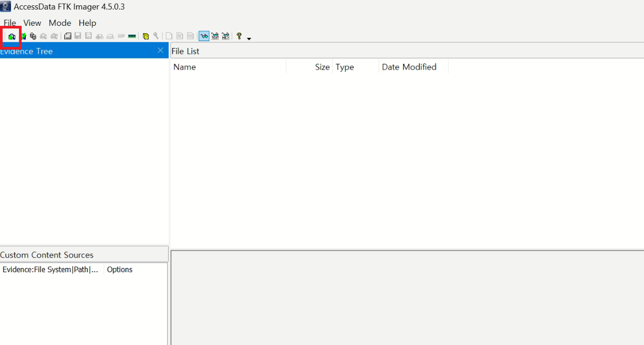Click Evidence:File System|Path column header

click(x=52, y=270)
